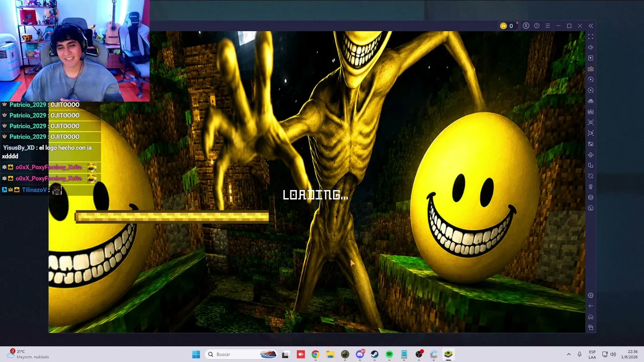Viewport: 644px width, 362px height.
Task: Click the shake device icon
Action: point(591,176)
